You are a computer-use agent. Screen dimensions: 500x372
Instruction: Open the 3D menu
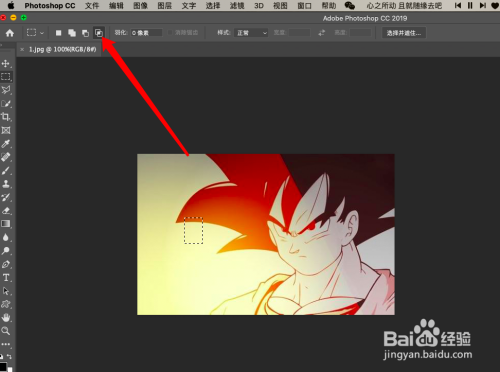[259, 6]
